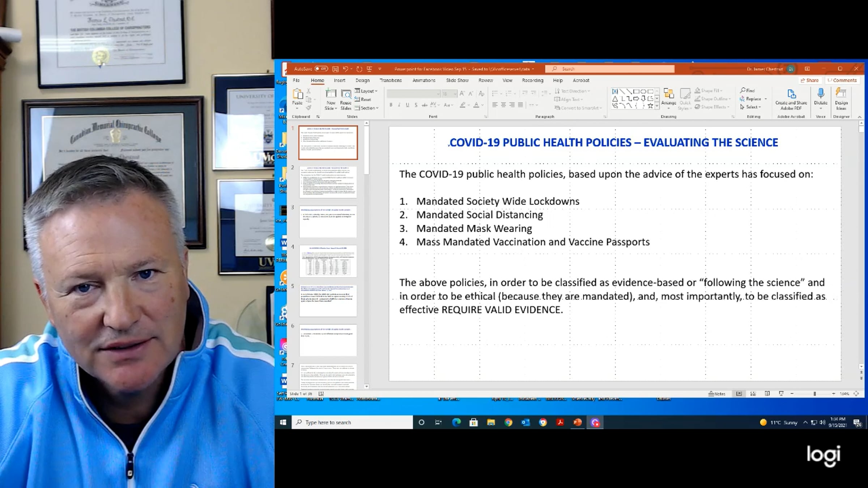
Task: Expand the Select dropdown in Editing
Action: click(x=750, y=107)
